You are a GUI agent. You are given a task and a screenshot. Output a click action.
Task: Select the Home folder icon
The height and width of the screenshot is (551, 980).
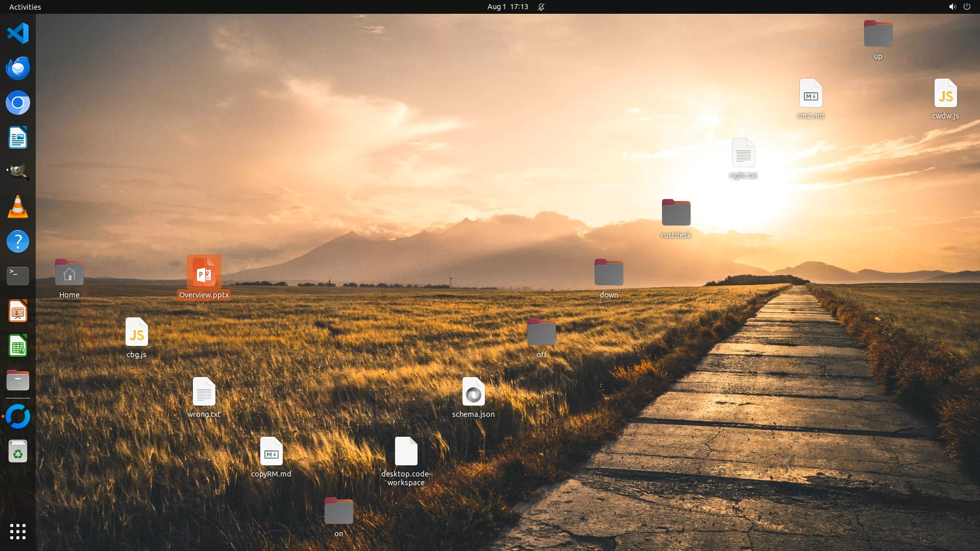coord(69,272)
